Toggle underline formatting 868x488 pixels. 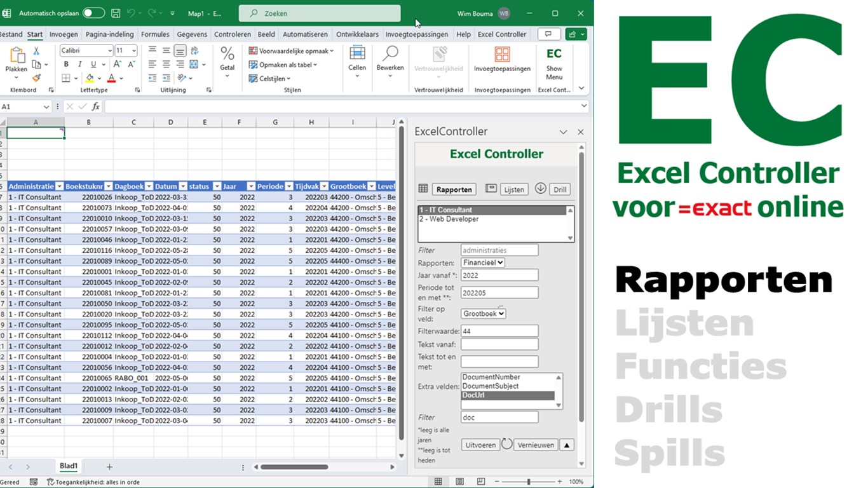(x=93, y=64)
